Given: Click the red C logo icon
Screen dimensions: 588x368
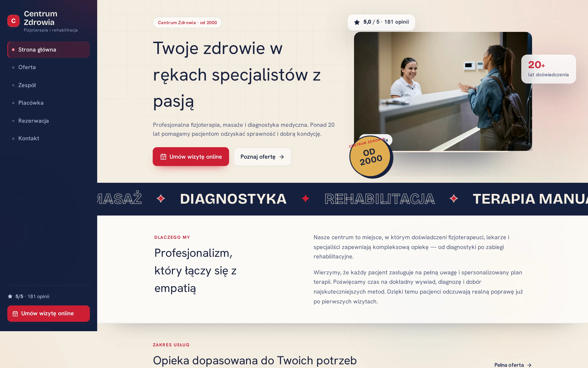Looking at the screenshot, I should [x=13, y=21].
